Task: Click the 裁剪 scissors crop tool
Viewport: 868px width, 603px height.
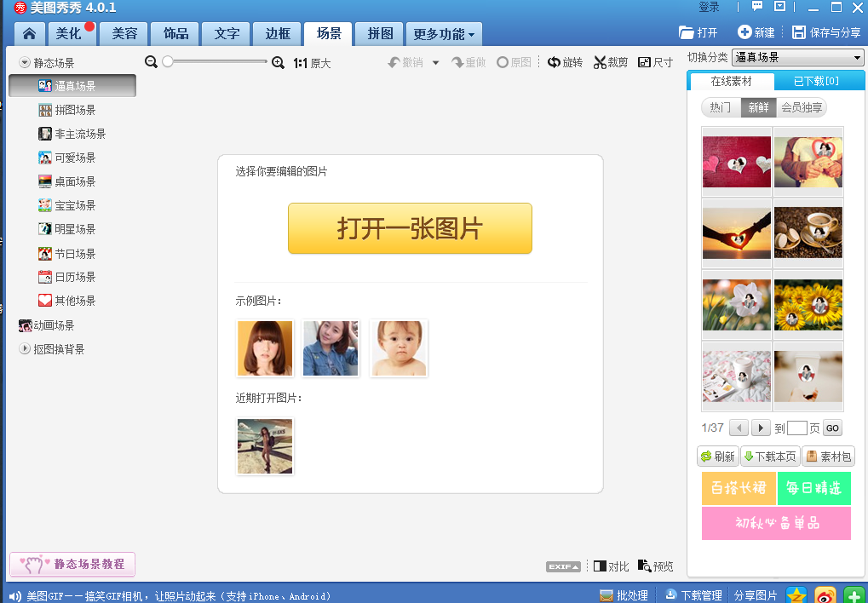Action: click(x=610, y=62)
